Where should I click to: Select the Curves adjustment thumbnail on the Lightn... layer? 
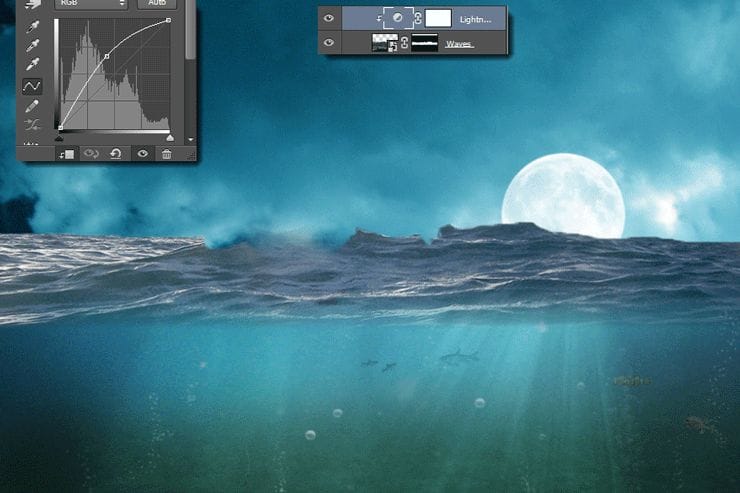point(398,18)
